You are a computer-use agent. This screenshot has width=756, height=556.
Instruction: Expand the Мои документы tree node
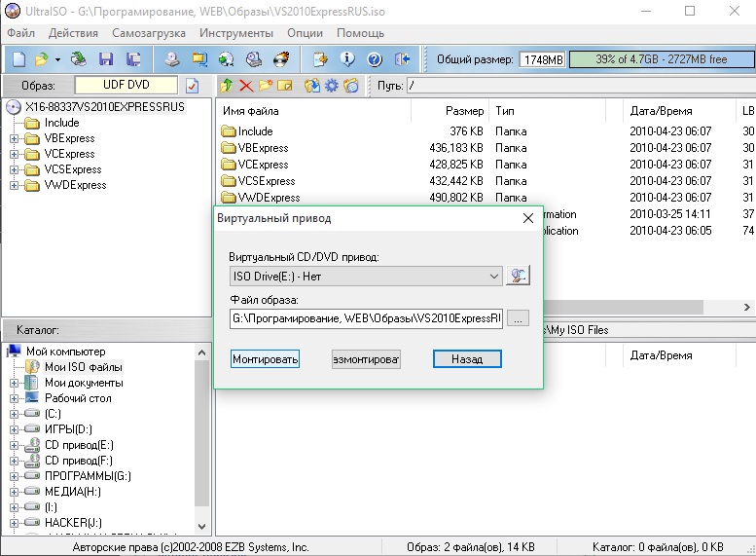point(14,384)
